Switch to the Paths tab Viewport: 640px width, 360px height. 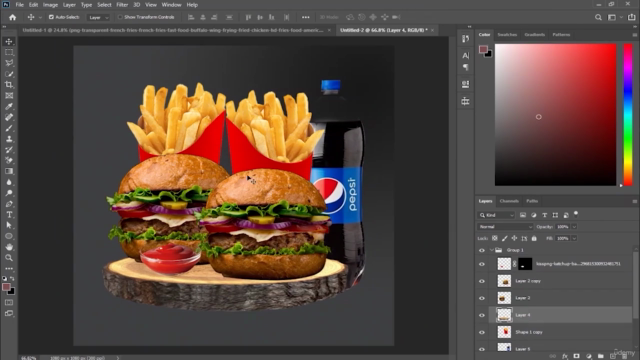pyautogui.click(x=532, y=201)
